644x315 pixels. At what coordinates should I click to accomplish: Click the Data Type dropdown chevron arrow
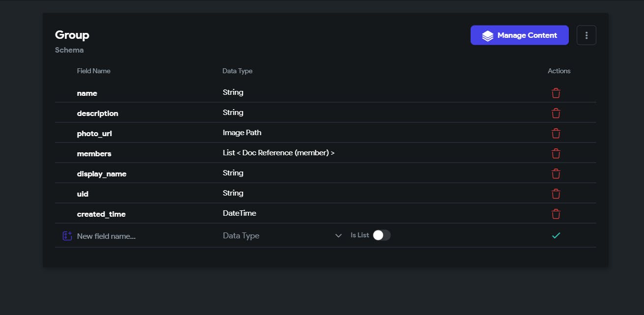point(338,236)
